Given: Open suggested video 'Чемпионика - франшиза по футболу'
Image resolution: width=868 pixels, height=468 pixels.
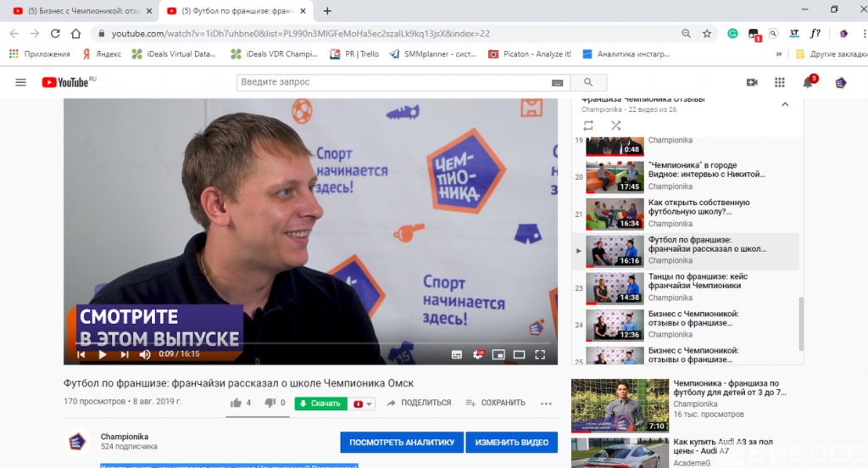Looking at the screenshot, I should [687, 405].
